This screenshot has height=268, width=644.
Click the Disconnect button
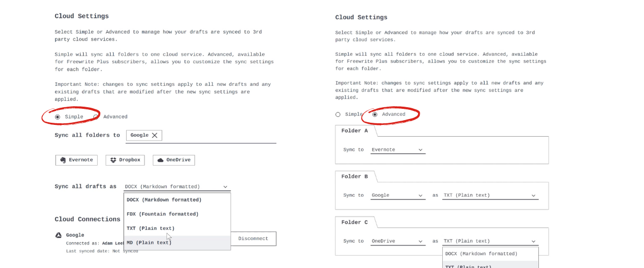(253, 239)
